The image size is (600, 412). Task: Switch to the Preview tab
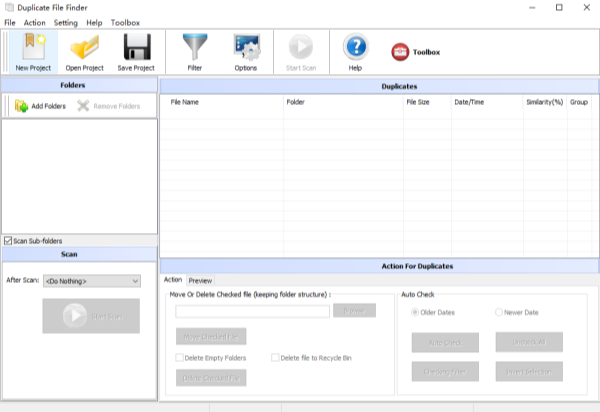(x=200, y=280)
